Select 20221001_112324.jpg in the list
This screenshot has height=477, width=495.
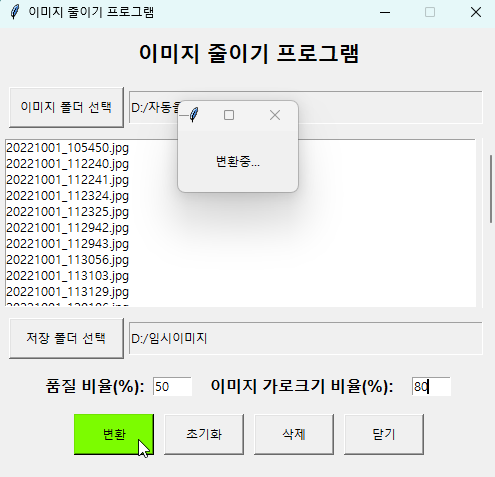click(x=68, y=196)
